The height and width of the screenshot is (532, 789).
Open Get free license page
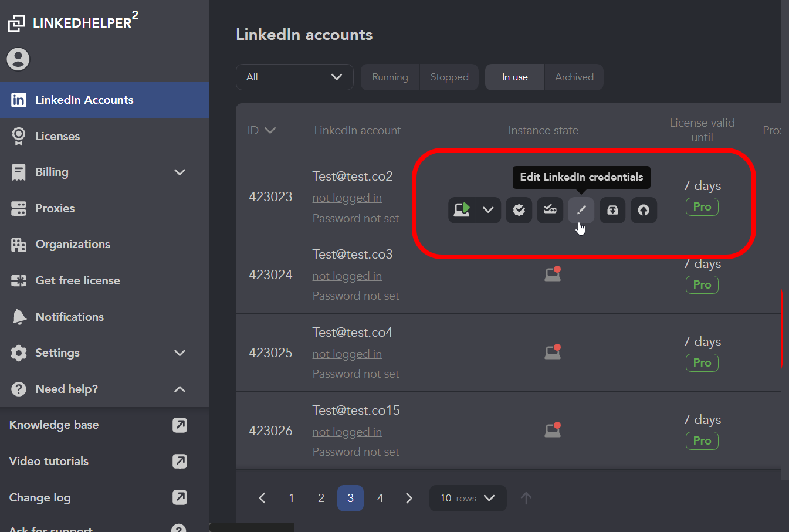point(104,280)
